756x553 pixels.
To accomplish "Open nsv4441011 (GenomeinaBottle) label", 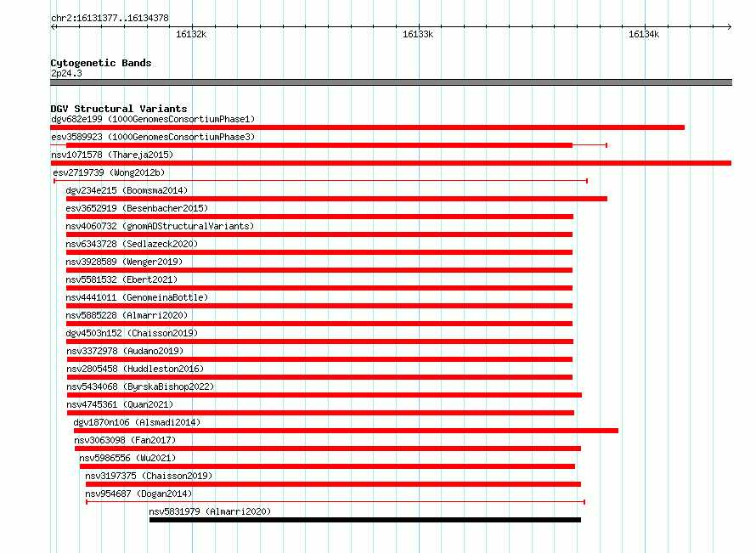I will (x=137, y=297).
